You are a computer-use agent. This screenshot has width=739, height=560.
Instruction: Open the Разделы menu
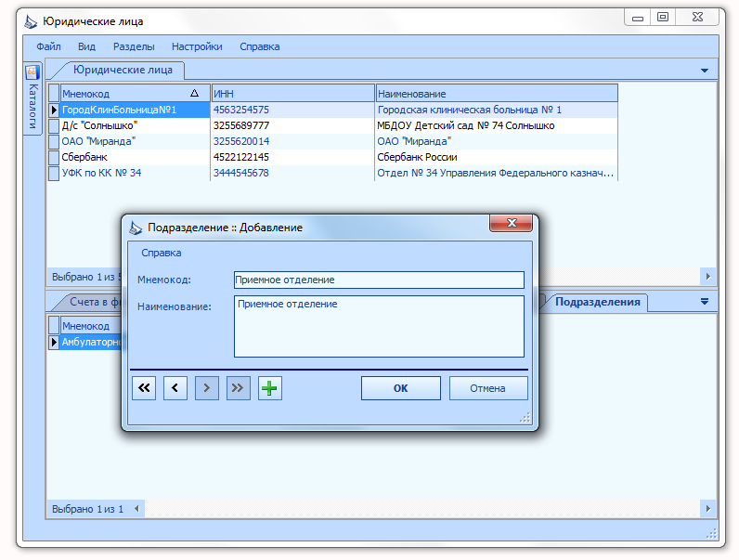134,46
